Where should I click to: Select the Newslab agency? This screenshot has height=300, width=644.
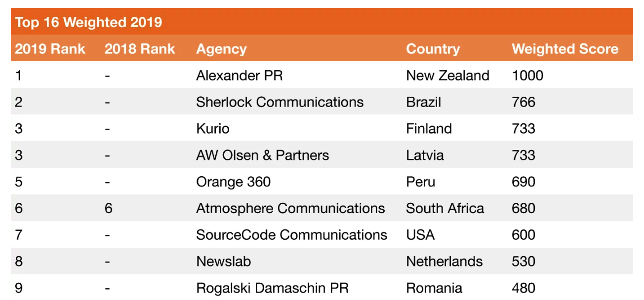(223, 262)
